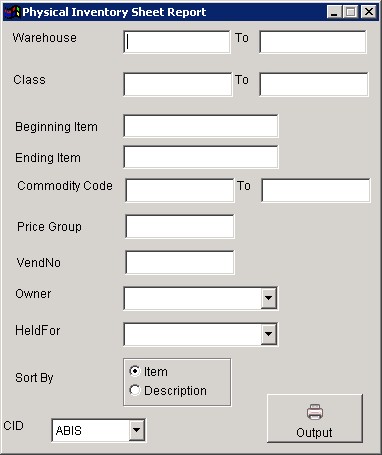Image resolution: width=382 pixels, height=455 pixels.
Task: Click the Beginning Item field
Action: click(x=201, y=126)
